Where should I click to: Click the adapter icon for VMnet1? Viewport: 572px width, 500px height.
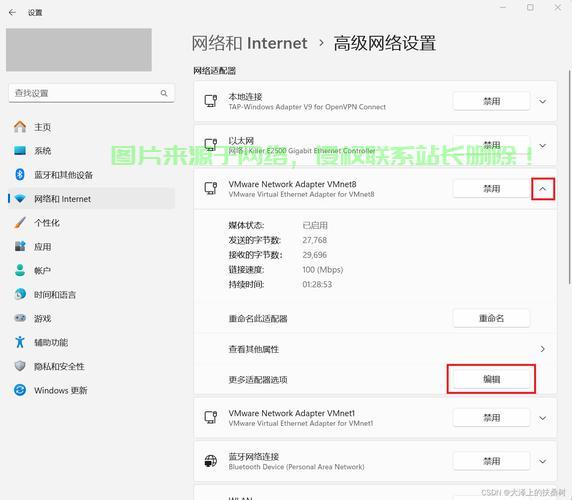coord(210,418)
